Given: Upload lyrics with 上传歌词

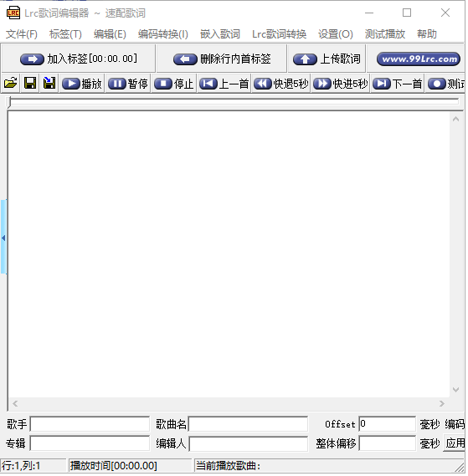Looking at the screenshot, I should coord(327,59).
